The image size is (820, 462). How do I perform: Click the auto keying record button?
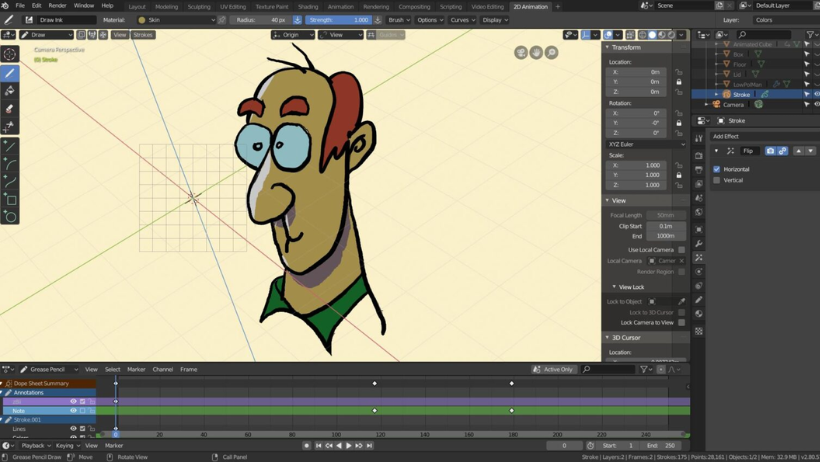point(306,446)
